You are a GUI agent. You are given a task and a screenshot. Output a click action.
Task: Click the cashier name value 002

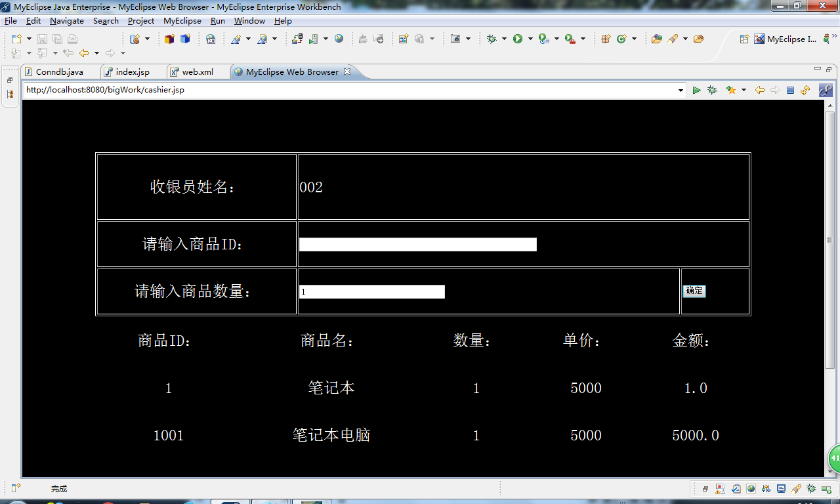[311, 188]
